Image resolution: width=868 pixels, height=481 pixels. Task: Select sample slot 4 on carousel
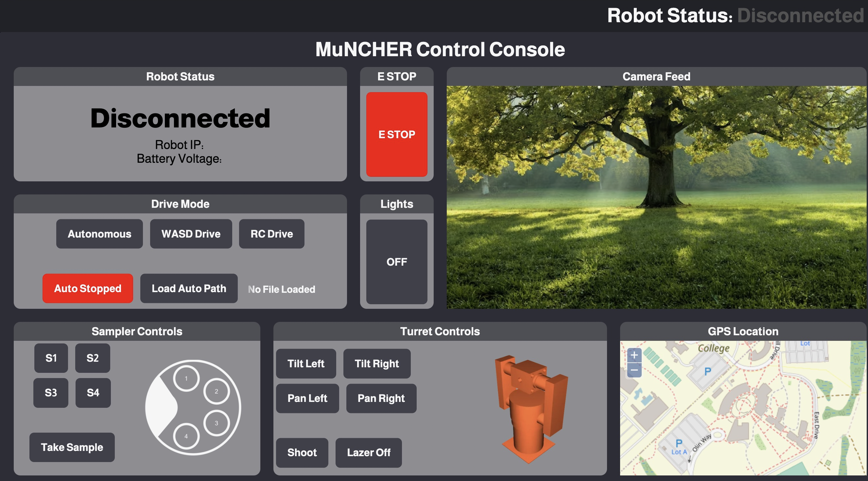[186, 436]
